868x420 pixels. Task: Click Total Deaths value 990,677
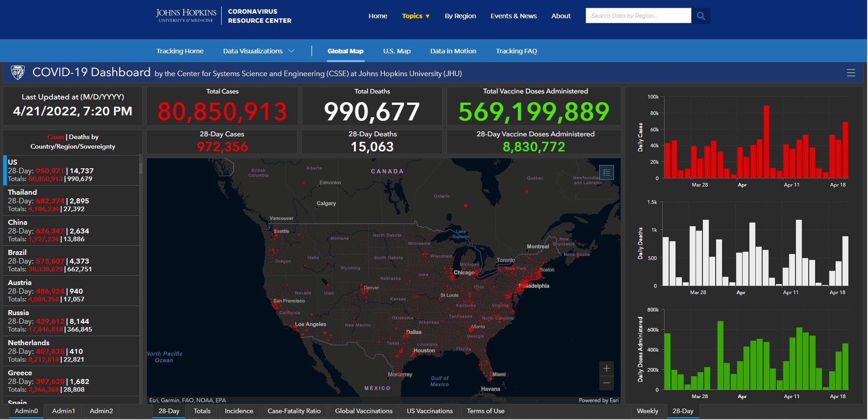(x=372, y=112)
